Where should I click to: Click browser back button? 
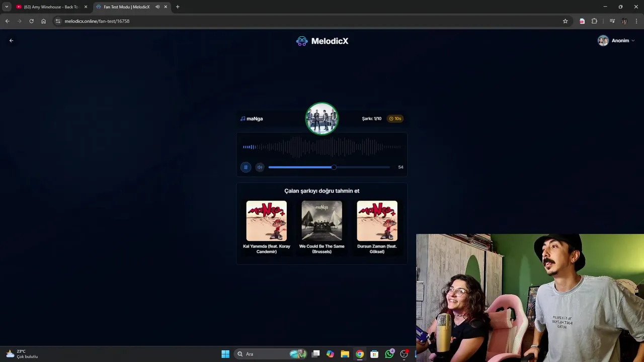pos(7,21)
